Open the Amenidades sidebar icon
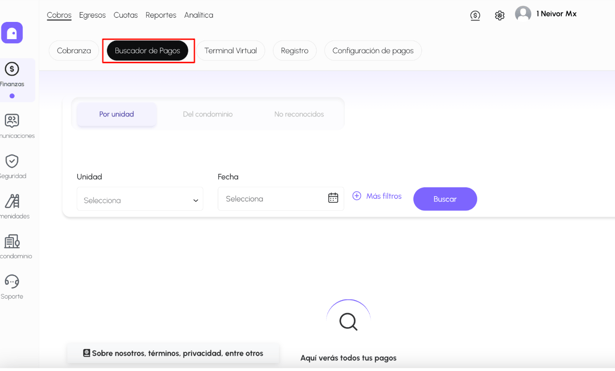This screenshot has height=371, width=615. tap(12, 201)
